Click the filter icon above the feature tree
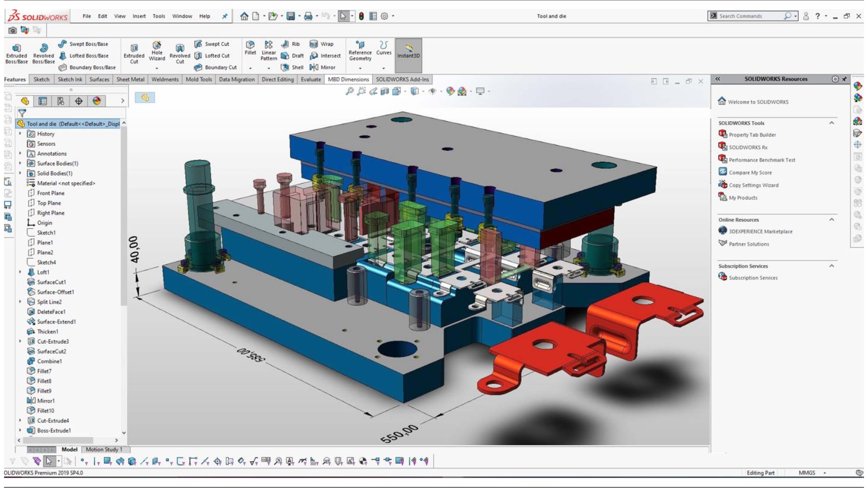 (x=22, y=113)
